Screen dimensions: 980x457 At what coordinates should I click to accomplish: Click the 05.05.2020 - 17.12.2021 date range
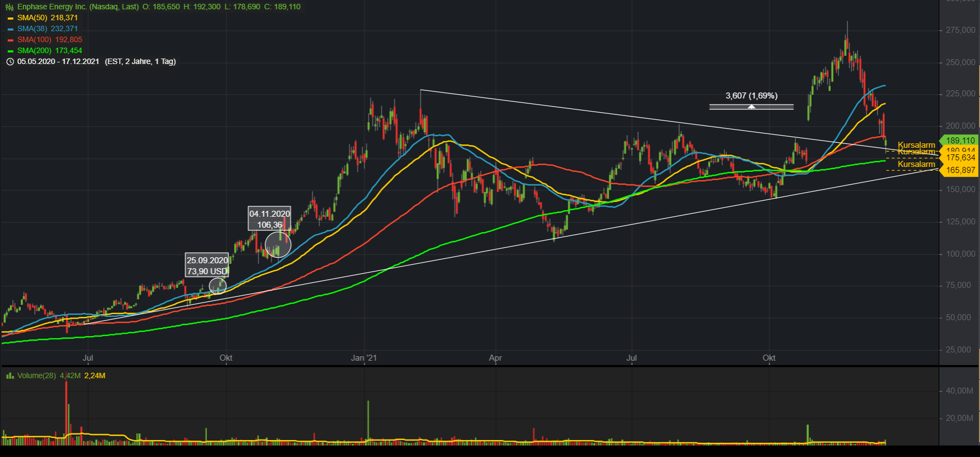tap(58, 62)
